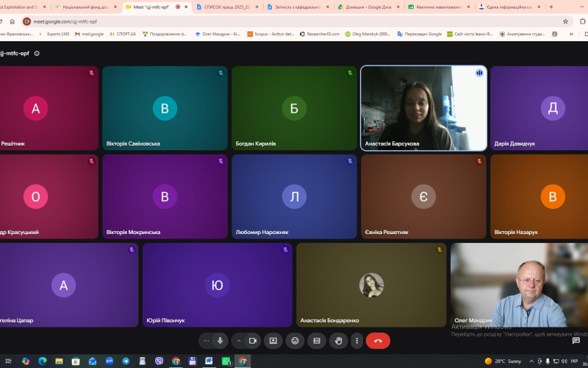Expand video settings chevron next to camera
The image size is (588, 368).
[x=239, y=341]
